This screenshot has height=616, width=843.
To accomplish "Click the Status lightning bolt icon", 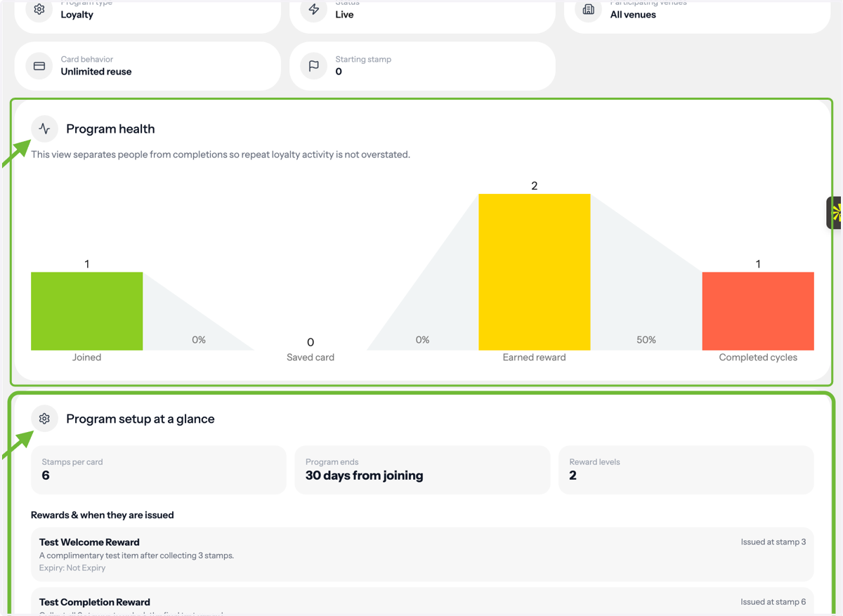I will click(314, 9).
